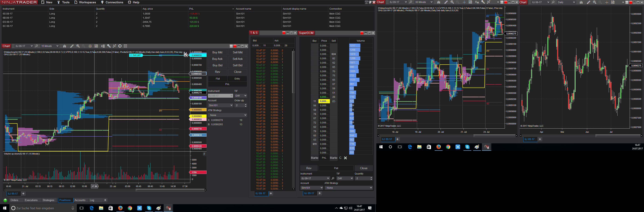Click Buy Ask button

[x=217, y=59]
